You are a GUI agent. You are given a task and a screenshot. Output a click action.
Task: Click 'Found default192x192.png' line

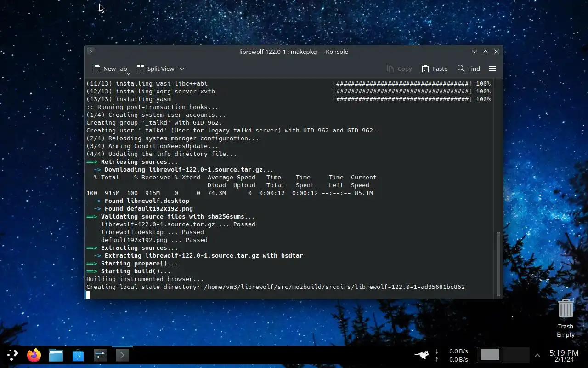pos(143,209)
